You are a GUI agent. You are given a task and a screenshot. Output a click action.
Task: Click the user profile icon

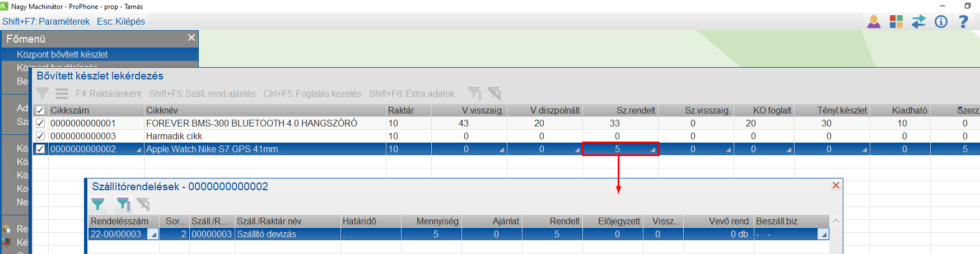pos(874,22)
